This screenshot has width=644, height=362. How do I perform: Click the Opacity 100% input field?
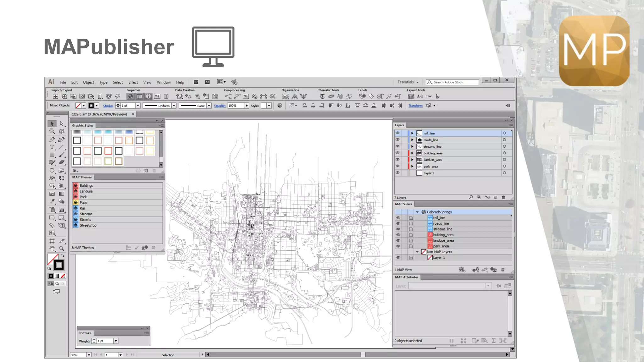pyautogui.click(x=236, y=106)
